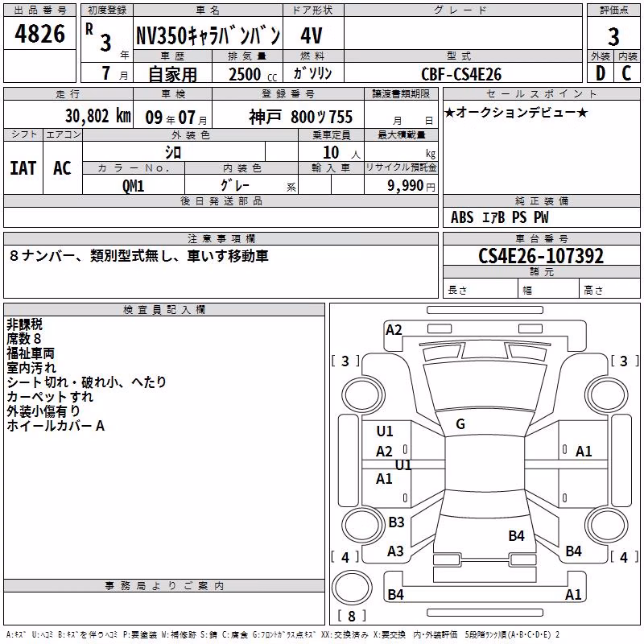The width and height of the screenshot is (644, 644).
Task: Click the auction debut sales point text
Action: 516,113
